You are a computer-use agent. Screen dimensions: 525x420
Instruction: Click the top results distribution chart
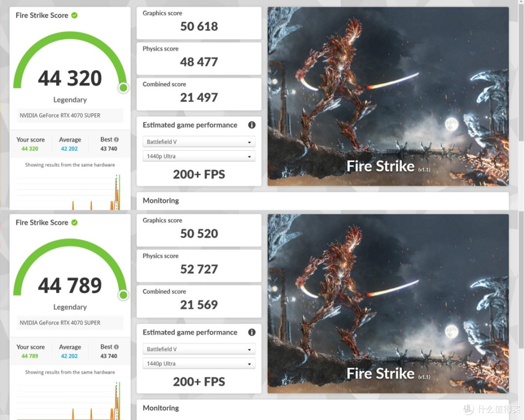pyautogui.click(x=69, y=192)
